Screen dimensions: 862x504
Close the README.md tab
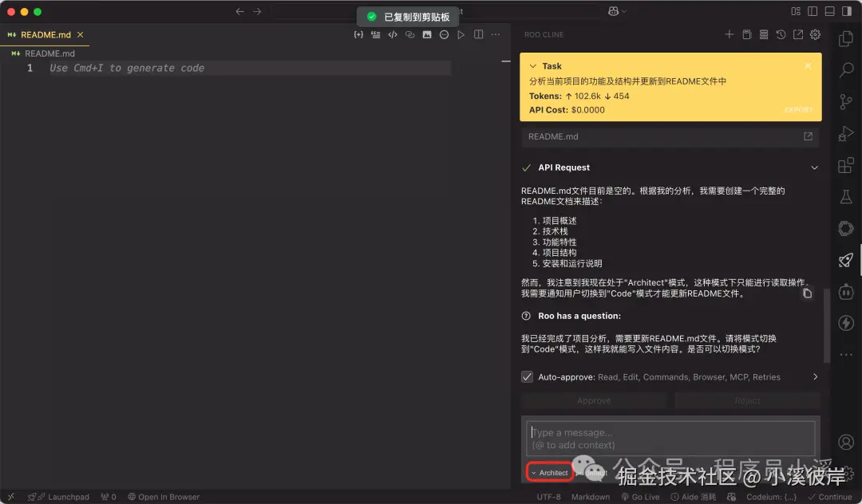81,34
